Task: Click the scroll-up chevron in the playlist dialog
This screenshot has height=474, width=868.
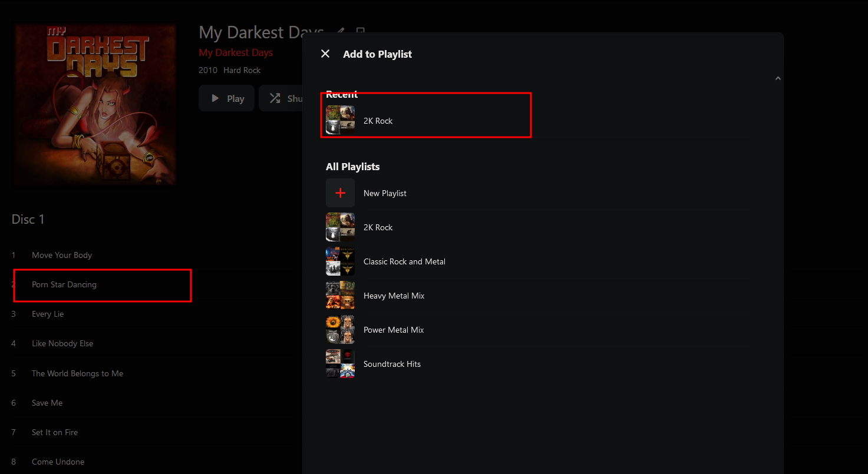Action: click(778, 78)
